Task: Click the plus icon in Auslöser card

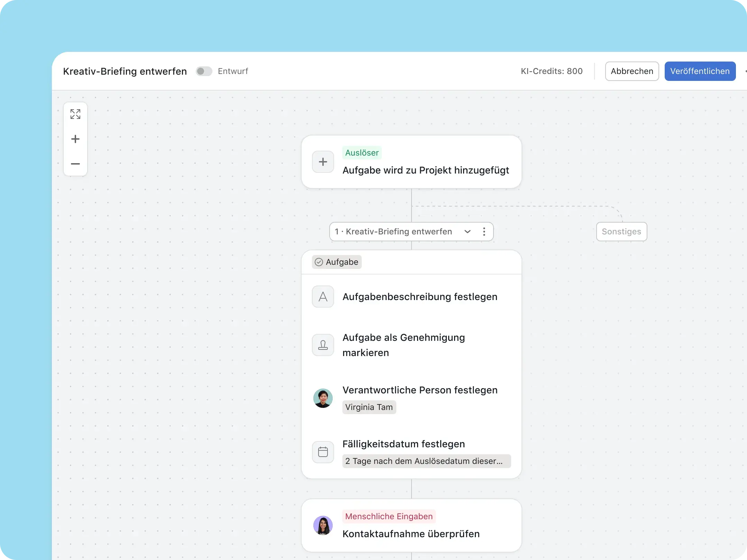Action: tap(323, 162)
